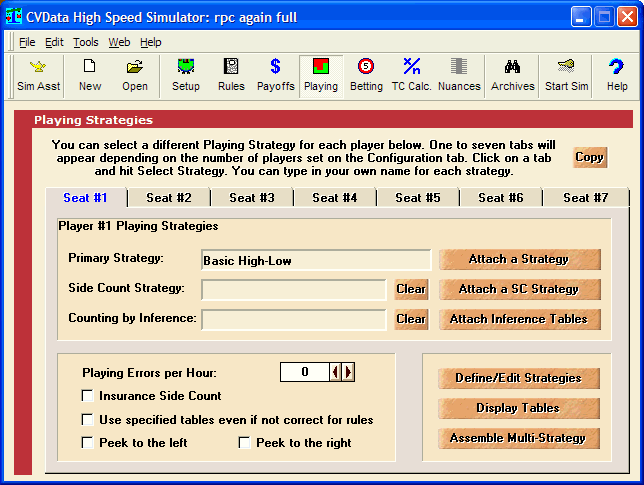Increase Playing Errors per Hour with right arrow
Viewport: 644px width, 485px height.
tap(349, 372)
